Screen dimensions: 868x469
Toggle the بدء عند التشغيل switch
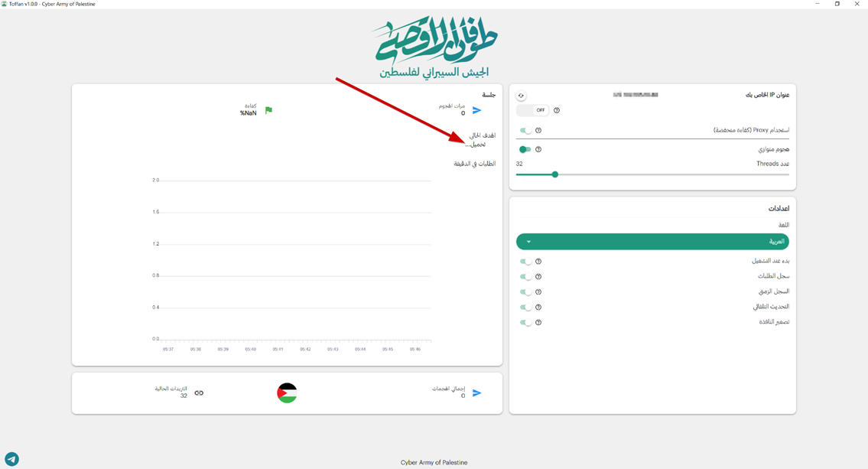[525, 262]
